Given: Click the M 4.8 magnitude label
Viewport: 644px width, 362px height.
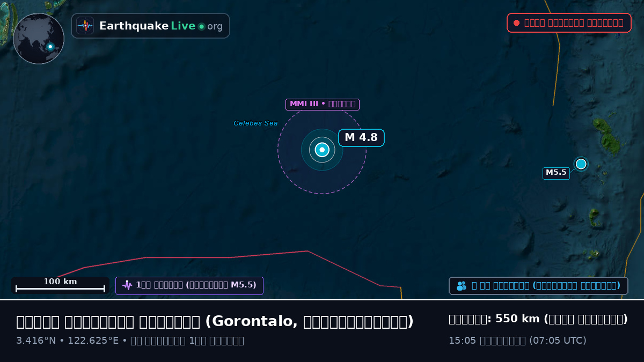Looking at the screenshot, I should pos(361,138).
